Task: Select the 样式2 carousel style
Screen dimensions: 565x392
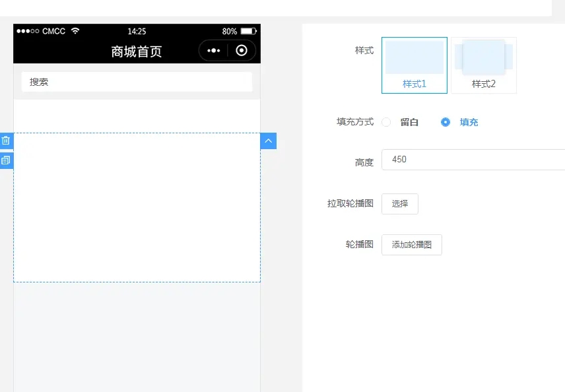Action: coord(484,65)
